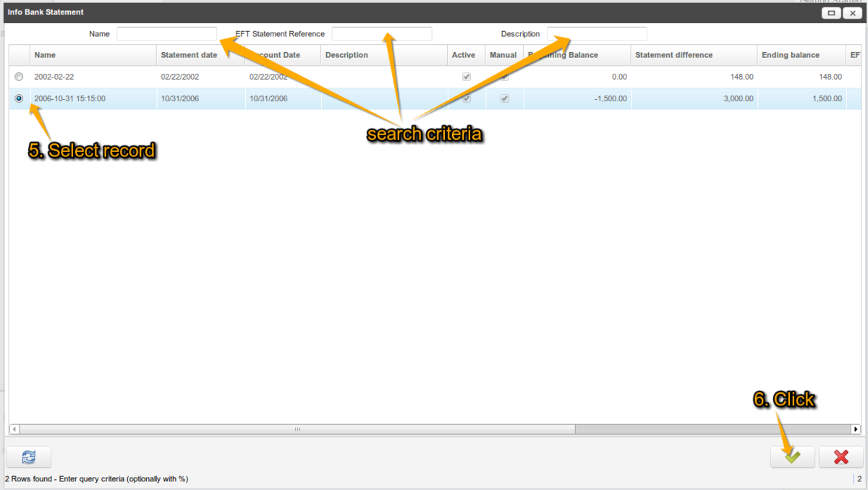Screen dimensions: 868x490
Task: Click the green checkmark OK button
Action: click(x=792, y=457)
